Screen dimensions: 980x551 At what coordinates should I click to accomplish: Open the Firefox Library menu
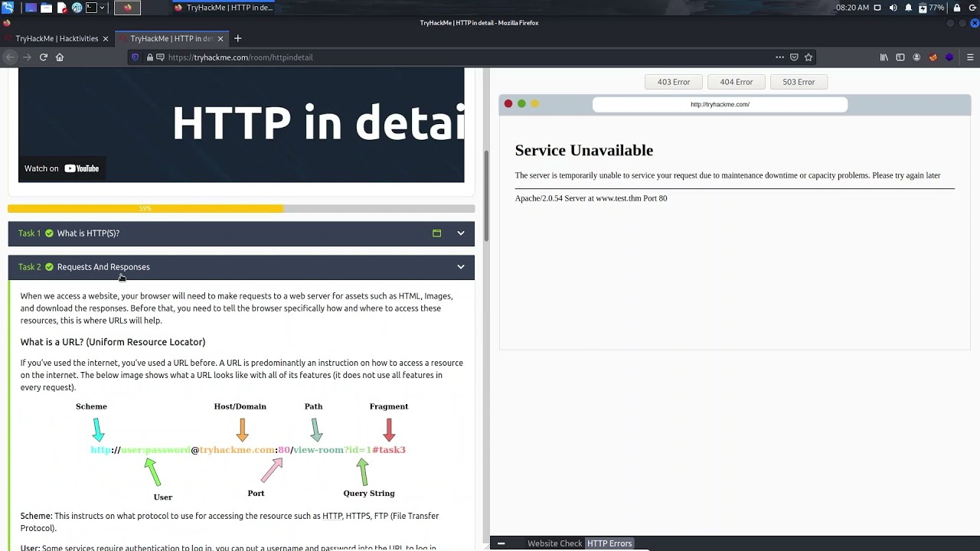point(884,57)
